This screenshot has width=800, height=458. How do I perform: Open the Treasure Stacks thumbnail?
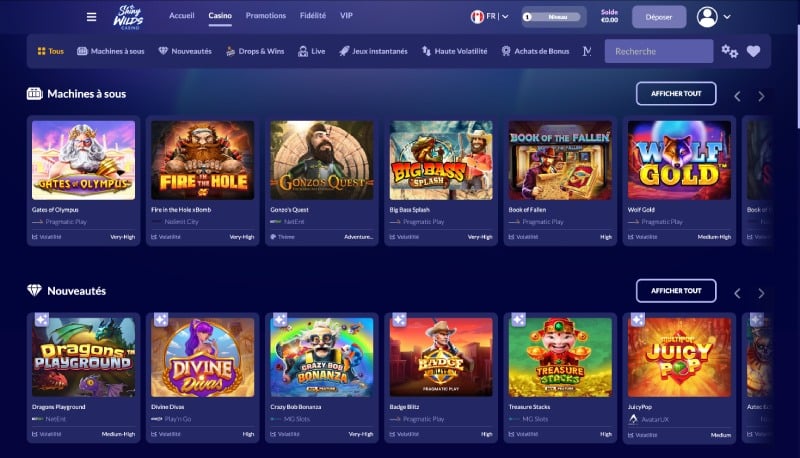[x=560, y=358]
